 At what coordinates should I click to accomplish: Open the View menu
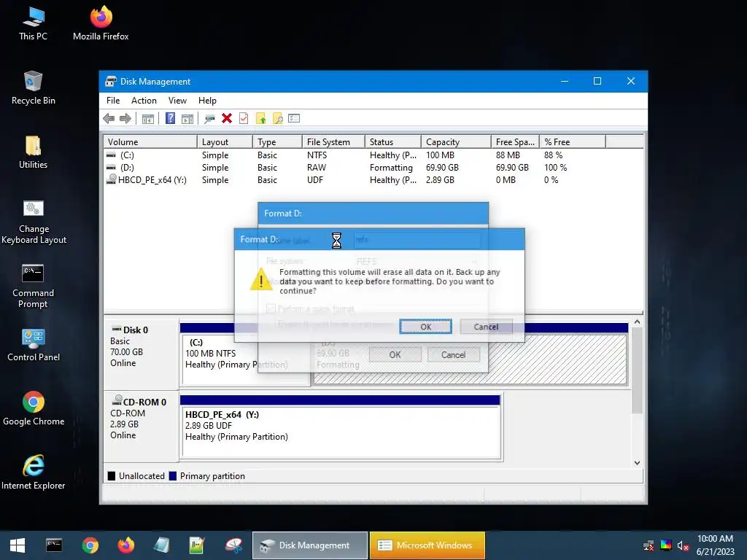[177, 101]
